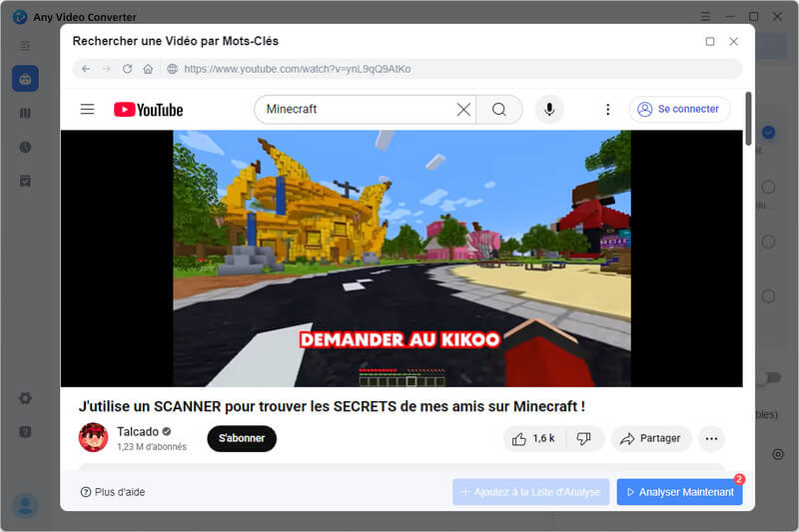Open Plus d'aide help link
The width and height of the screenshot is (799, 532).
pyautogui.click(x=116, y=492)
